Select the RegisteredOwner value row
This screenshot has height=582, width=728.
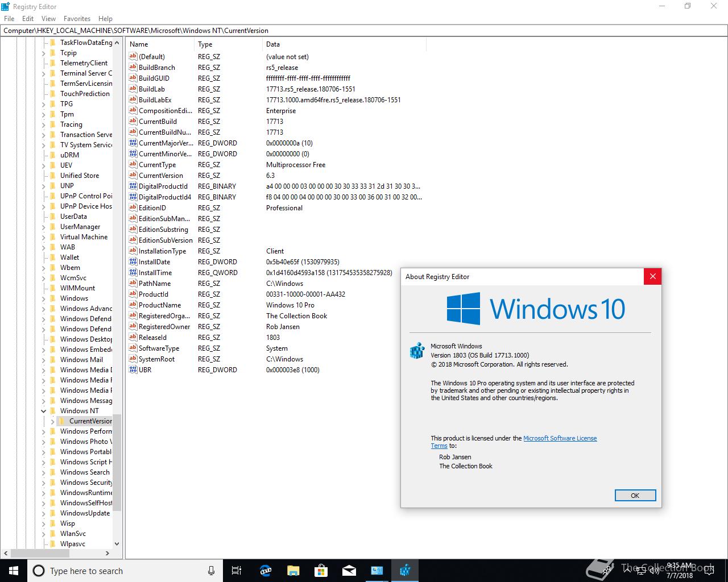[276, 326]
